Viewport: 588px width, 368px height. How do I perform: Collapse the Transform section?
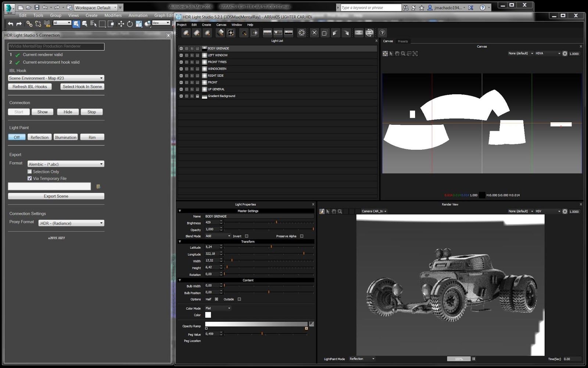tap(180, 242)
